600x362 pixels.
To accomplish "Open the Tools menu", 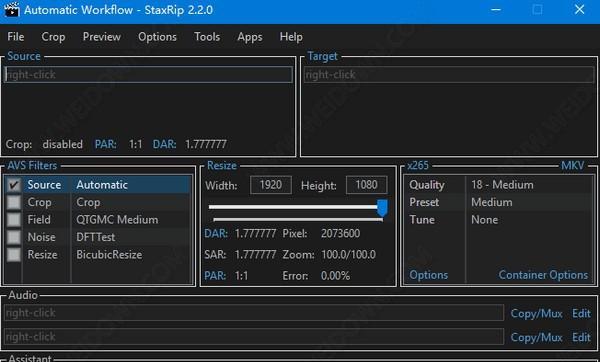I will [207, 37].
